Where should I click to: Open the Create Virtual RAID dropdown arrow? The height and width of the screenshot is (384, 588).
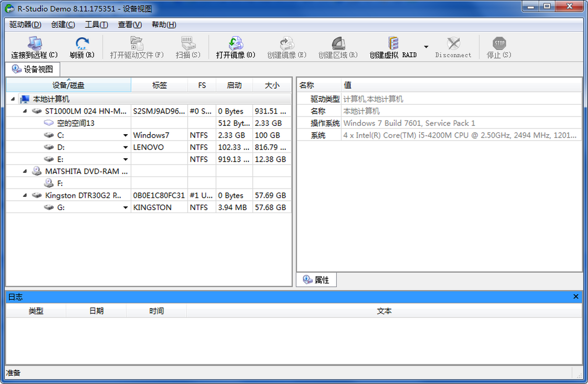(x=426, y=47)
